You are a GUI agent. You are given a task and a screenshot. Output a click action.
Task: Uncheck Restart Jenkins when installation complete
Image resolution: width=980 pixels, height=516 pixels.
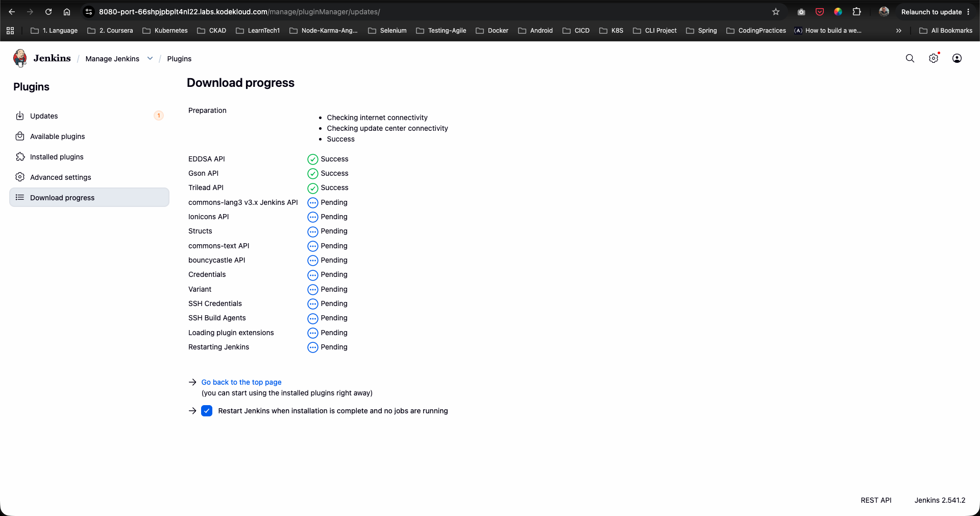tap(207, 411)
